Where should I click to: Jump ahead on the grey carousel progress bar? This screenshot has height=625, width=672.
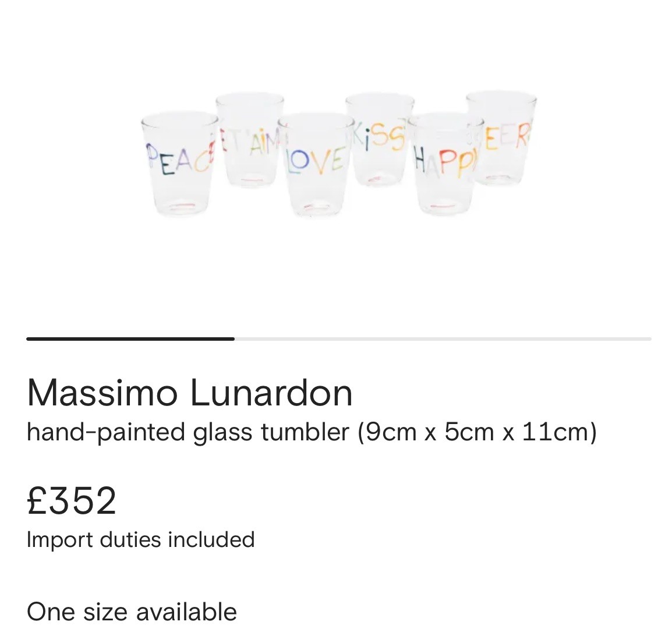443,339
